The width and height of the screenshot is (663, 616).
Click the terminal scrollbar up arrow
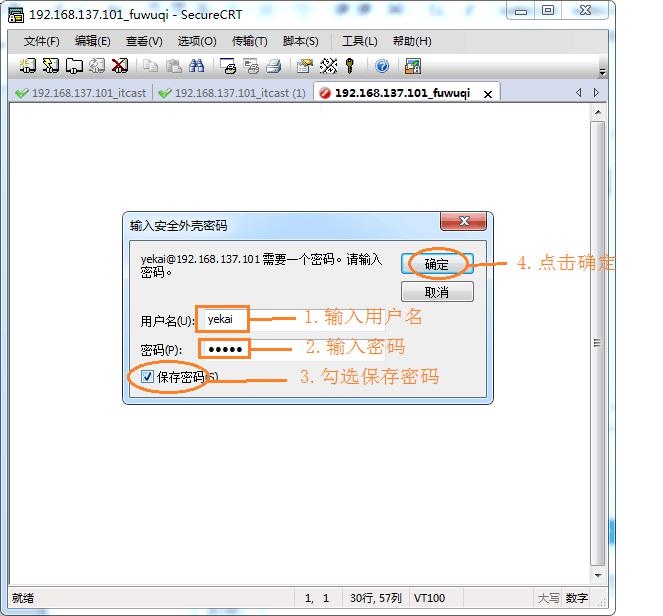click(x=597, y=112)
